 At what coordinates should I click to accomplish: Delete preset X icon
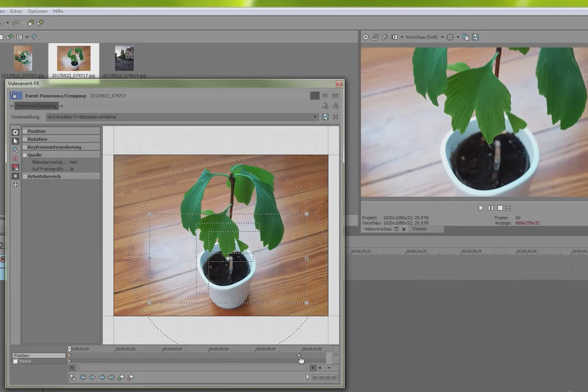click(336, 117)
